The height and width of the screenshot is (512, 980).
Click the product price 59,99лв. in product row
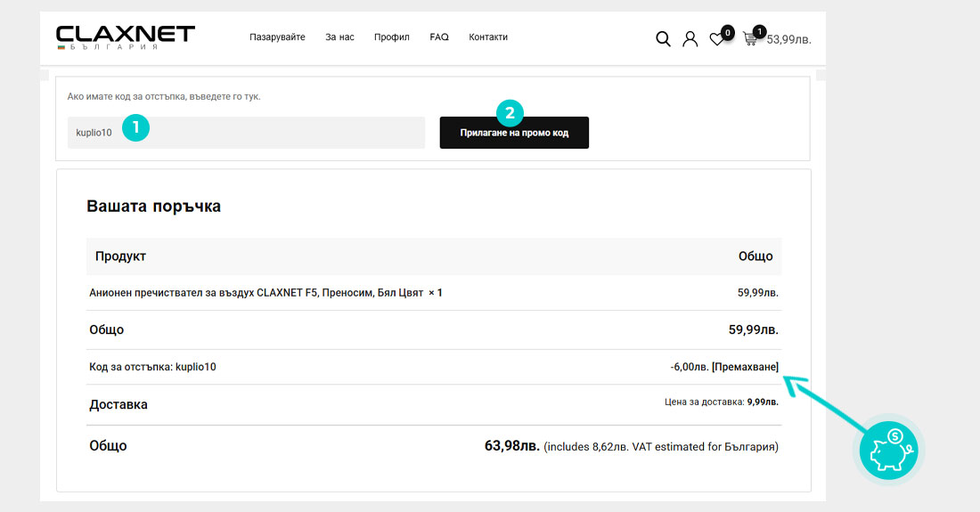757,292
